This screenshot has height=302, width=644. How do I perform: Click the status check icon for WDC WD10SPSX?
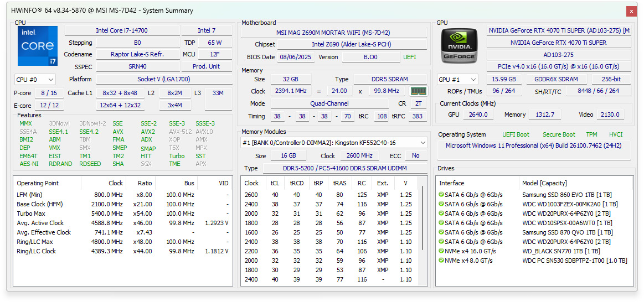(441, 223)
